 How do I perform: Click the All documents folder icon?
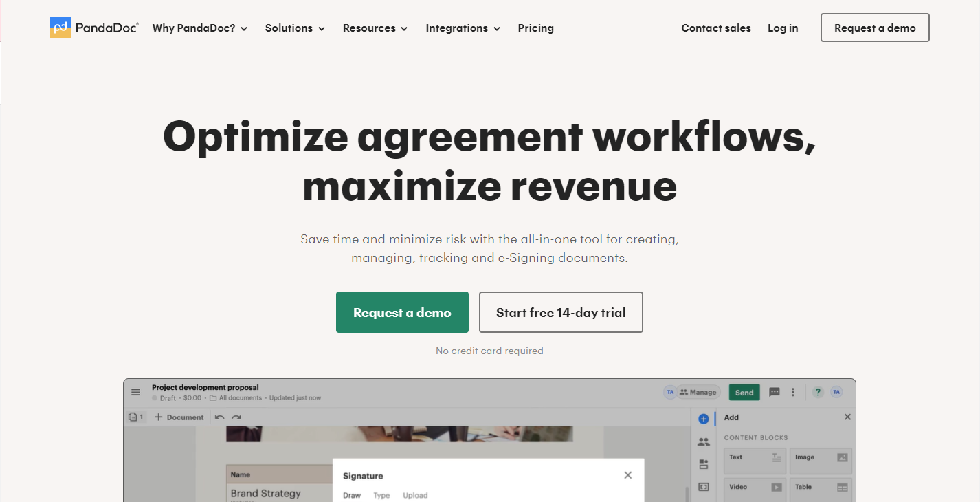pos(213,398)
